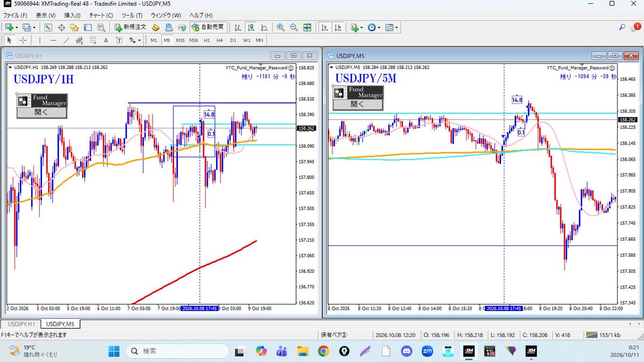Expand the indicators list dropdown arrow
The width and height of the screenshot is (644, 362).
coord(362,27)
